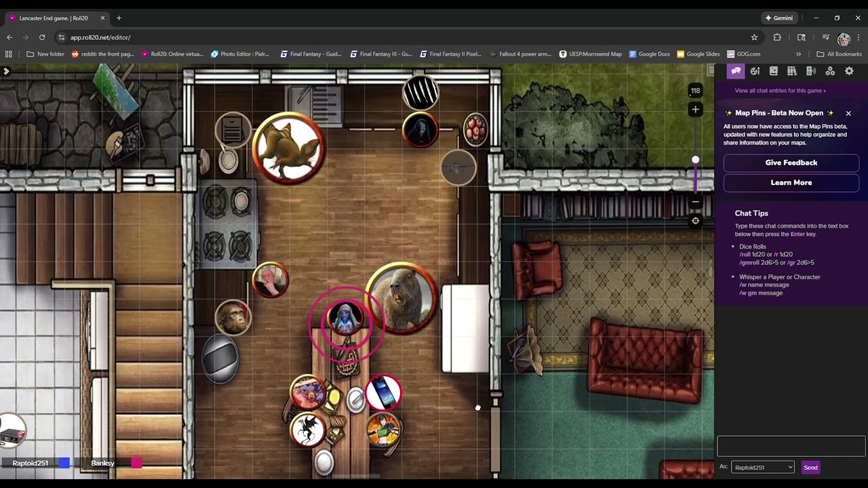868x488 pixels.
Task: Open Chrome media controls icon
Action: tap(825, 37)
